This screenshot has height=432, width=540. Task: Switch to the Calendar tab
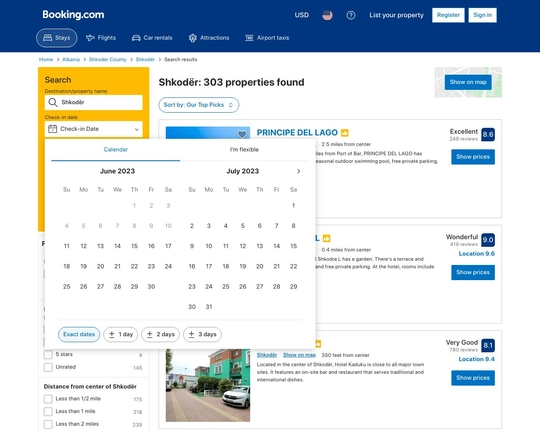click(116, 150)
